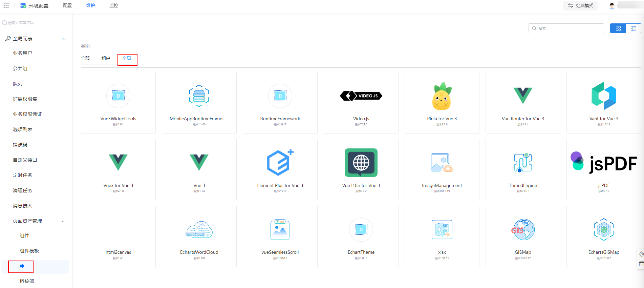Screen dimensions: 644x288
Task: Open the 配置 top tab
Action: coord(67,5)
